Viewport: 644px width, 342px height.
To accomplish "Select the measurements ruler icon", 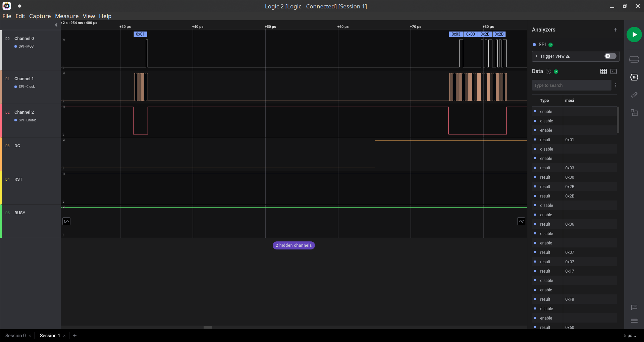I will tap(634, 95).
